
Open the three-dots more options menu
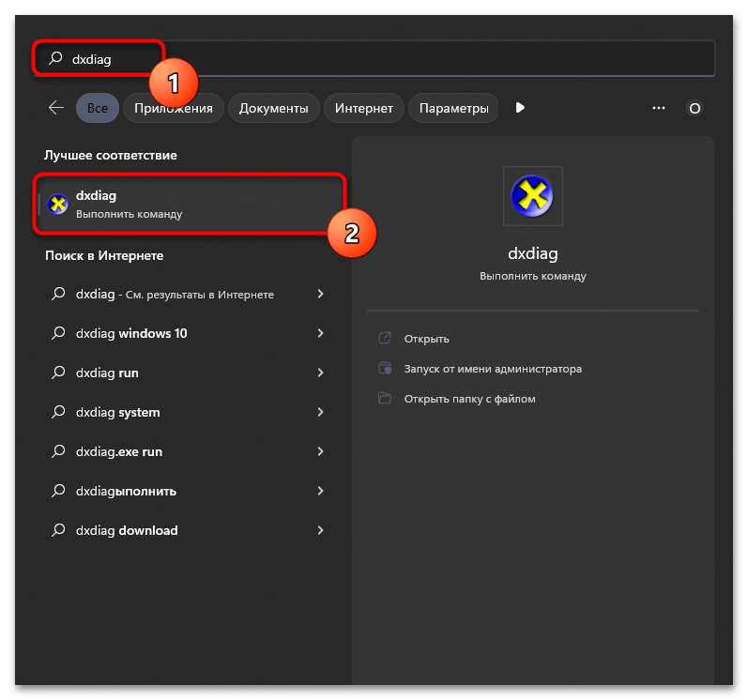[x=659, y=108]
